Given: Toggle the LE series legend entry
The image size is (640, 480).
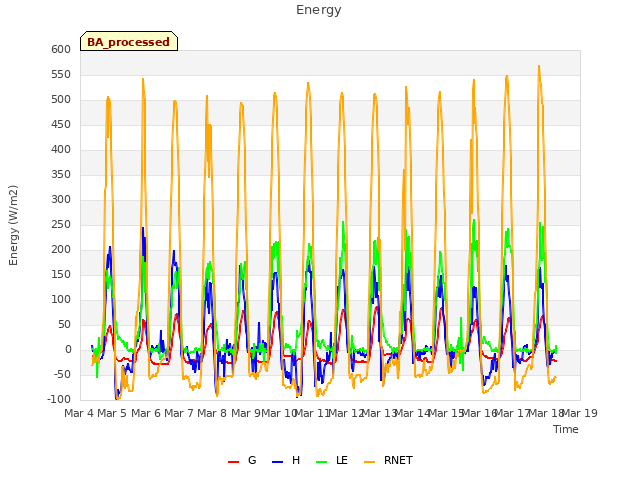Looking at the screenshot, I should point(332,460).
